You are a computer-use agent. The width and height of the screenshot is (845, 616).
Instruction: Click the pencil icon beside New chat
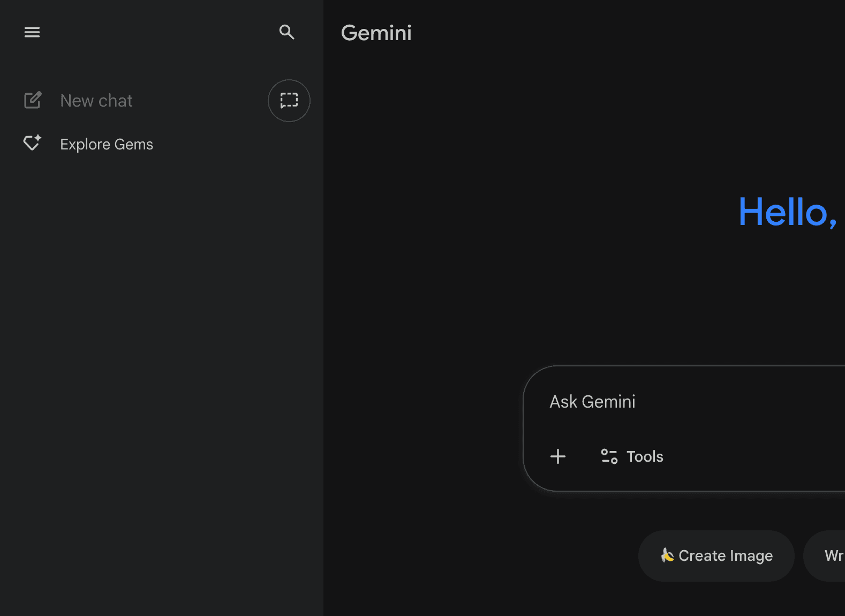tap(33, 100)
